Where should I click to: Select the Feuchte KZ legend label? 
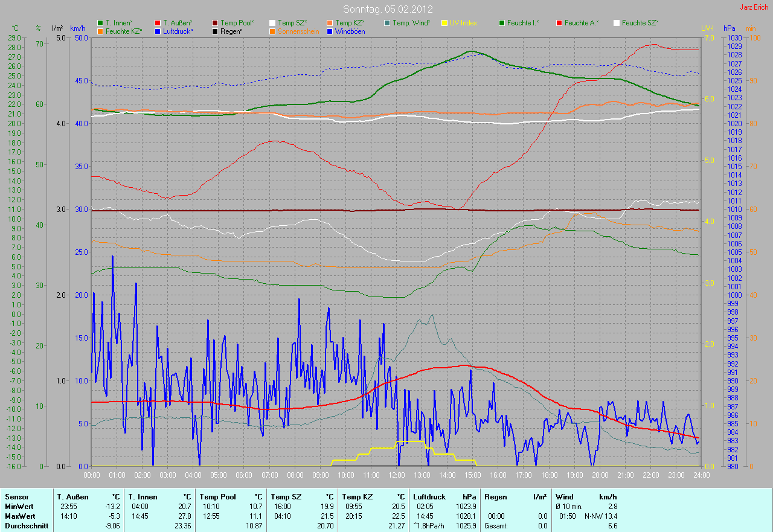(123, 31)
